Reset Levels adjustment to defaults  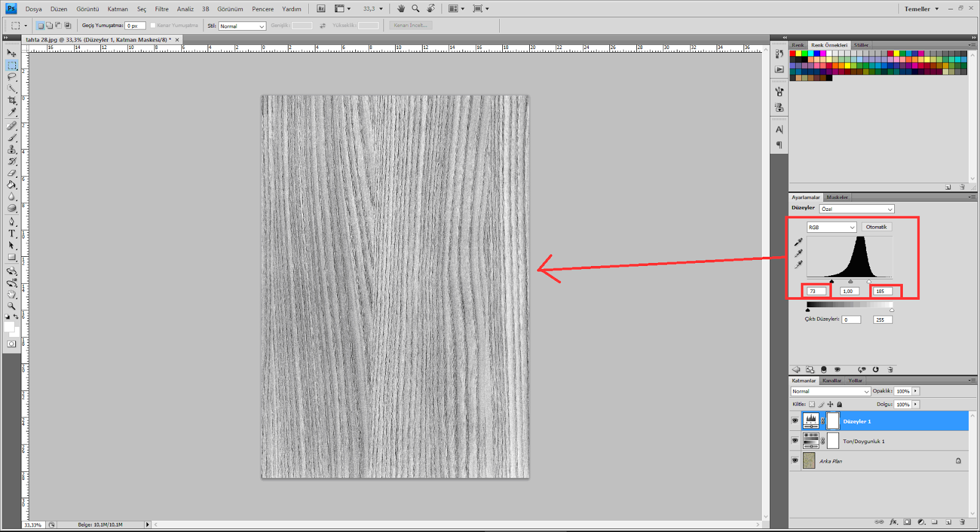point(876,370)
